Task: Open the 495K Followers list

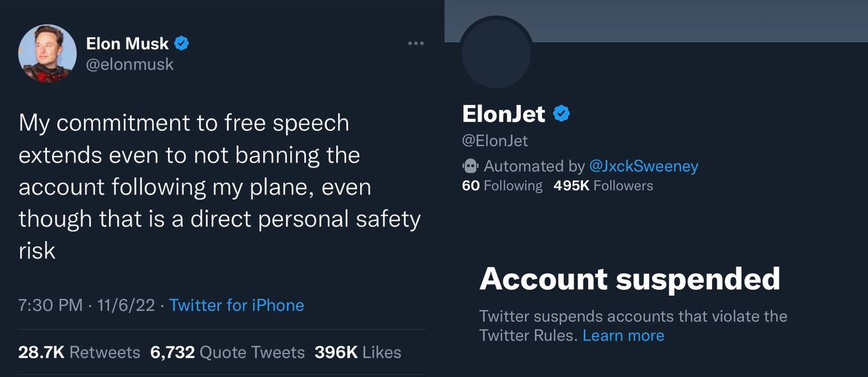Action: click(603, 186)
